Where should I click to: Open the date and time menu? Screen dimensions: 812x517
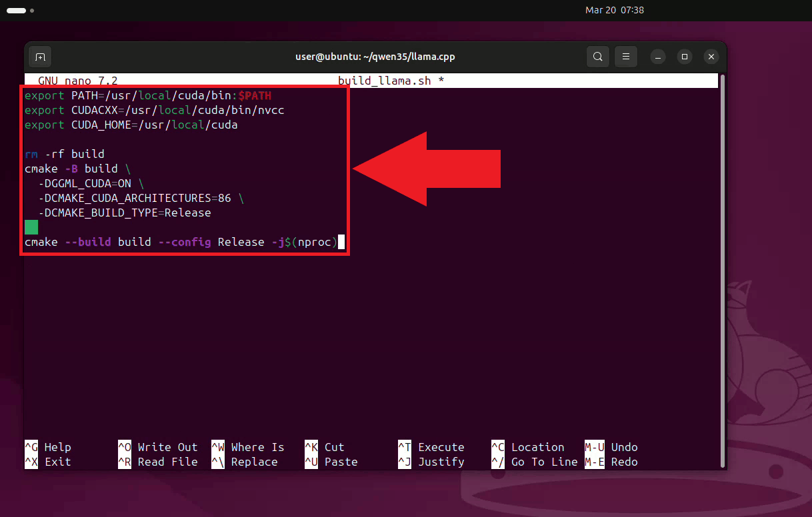614,10
